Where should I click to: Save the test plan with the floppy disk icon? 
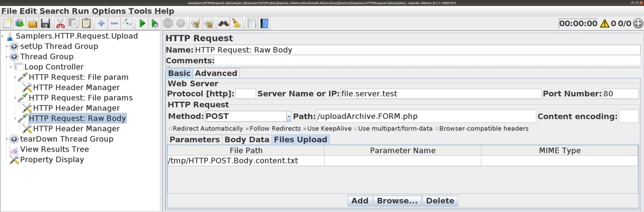pos(46,23)
